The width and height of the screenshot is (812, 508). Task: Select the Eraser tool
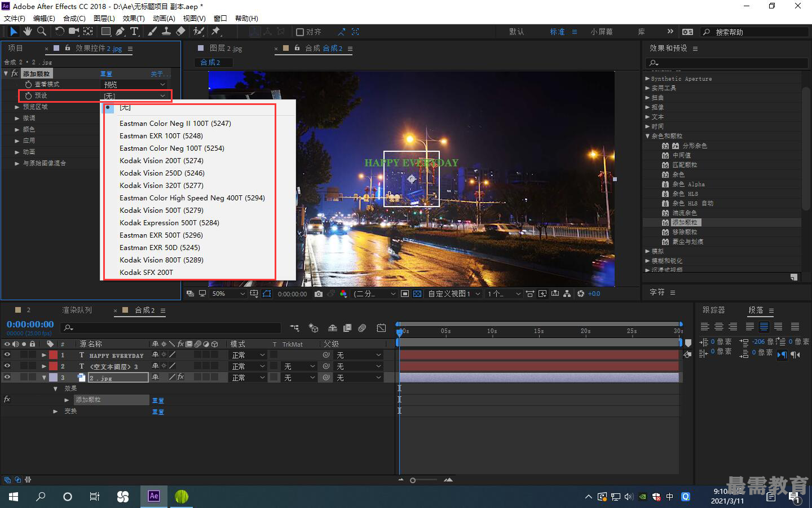coord(180,32)
